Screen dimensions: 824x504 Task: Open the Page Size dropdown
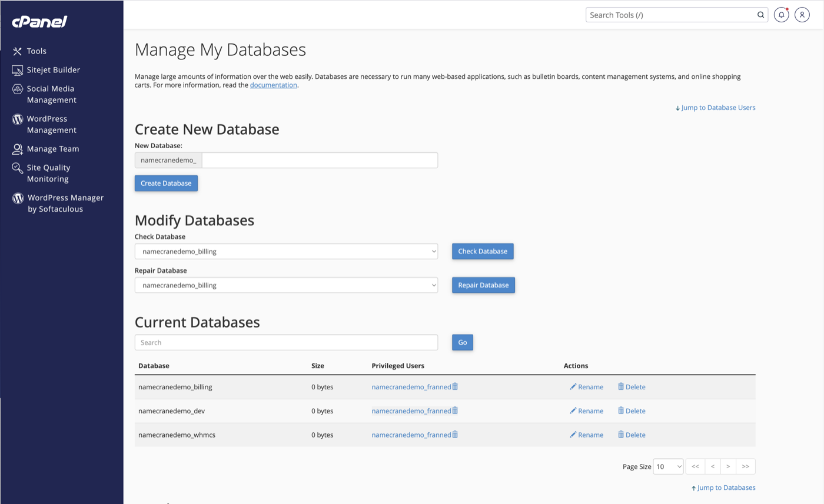[x=668, y=466]
